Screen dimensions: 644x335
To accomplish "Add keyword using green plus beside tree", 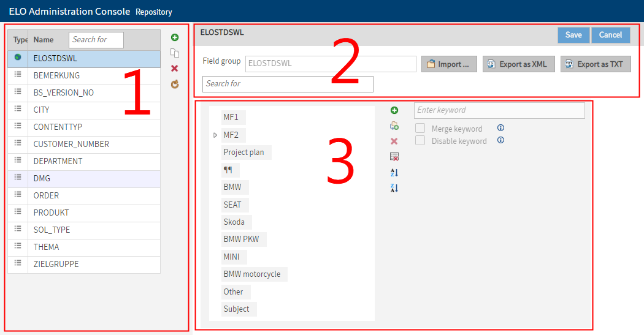I will (x=394, y=110).
